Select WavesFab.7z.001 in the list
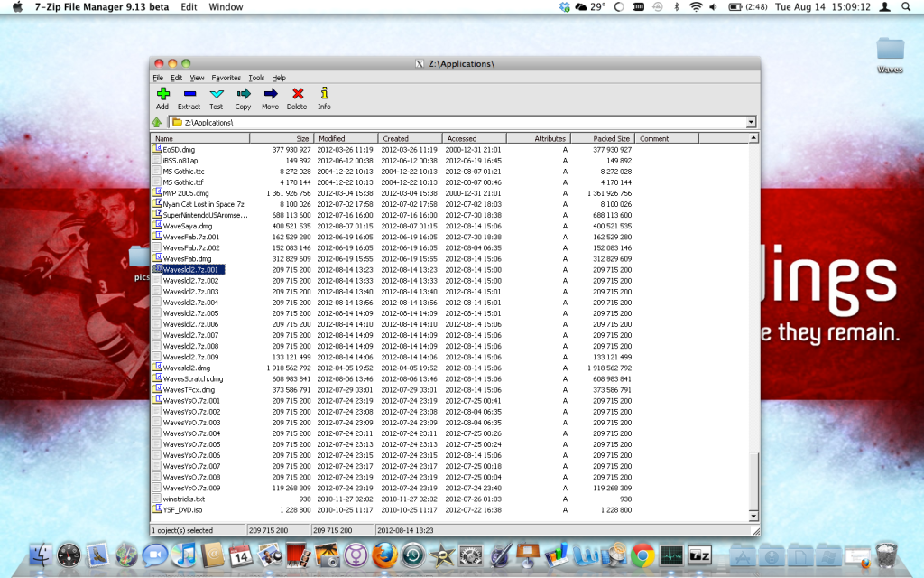924x578 pixels. (191, 238)
